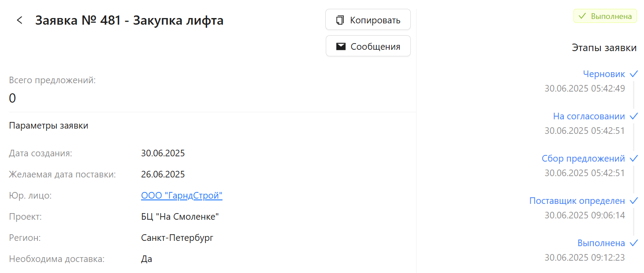The width and height of the screenshot is (644, 273).
Task: Click the green Выполнена status badge
Action: (605, 16)
